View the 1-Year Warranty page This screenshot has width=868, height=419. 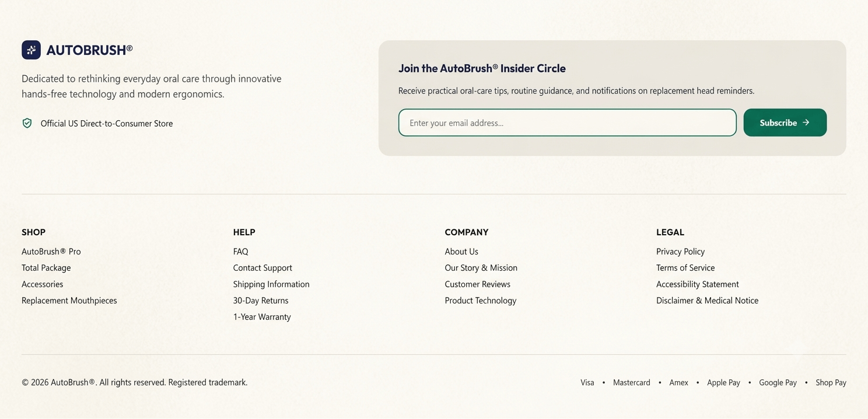click(x=262, y=317)
